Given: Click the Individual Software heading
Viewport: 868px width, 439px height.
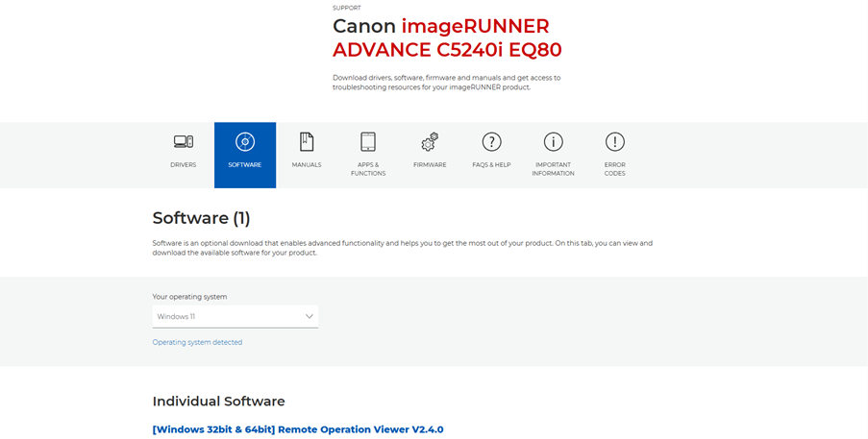Looking at the screenshot, I should [x=218, y=402].
